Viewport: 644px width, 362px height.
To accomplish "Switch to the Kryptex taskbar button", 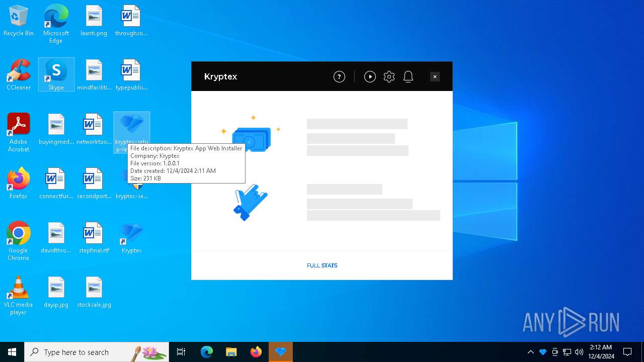I will point(281,352).
